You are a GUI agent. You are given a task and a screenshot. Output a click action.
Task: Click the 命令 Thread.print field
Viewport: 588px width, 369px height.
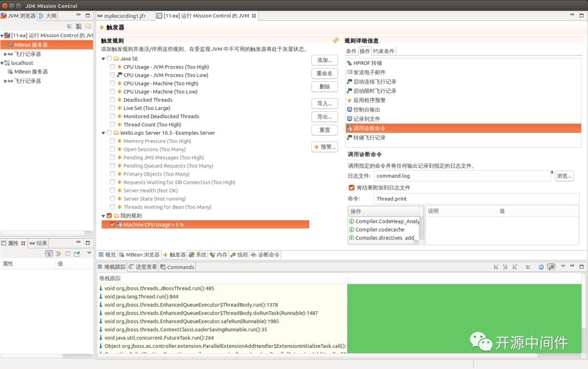tap(476, 198)
